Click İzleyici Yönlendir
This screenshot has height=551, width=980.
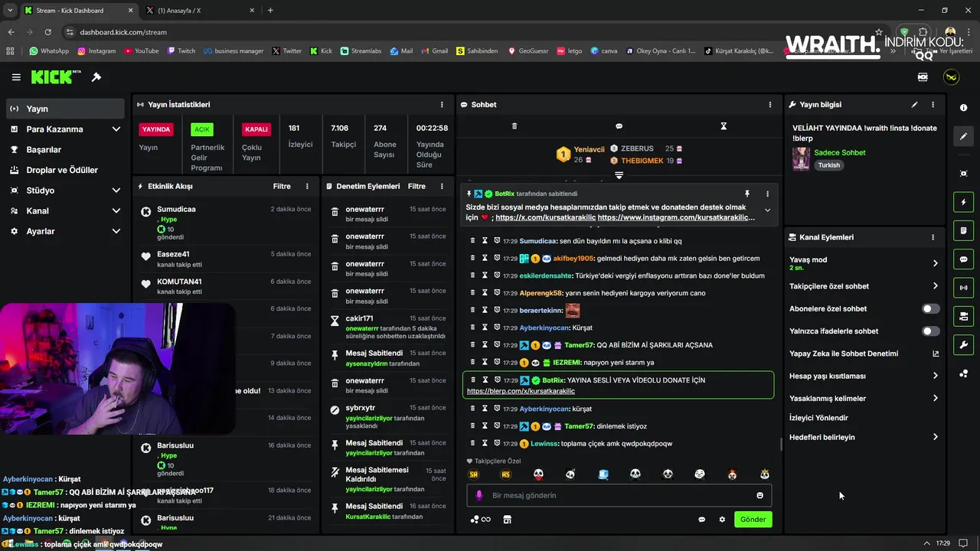[x=818, y=418]
